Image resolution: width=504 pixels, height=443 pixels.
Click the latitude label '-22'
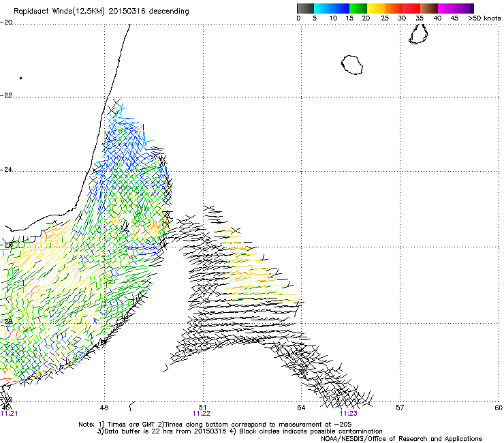6,95
